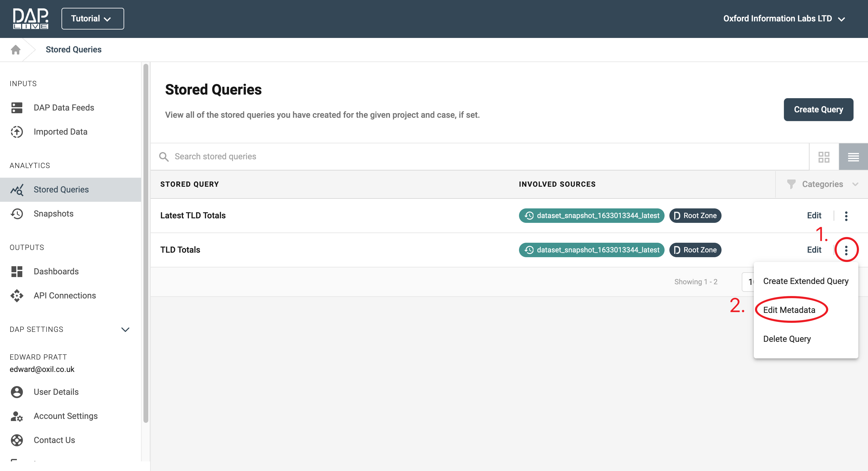This screenshot has width=868, height=471.
Task: Expand Oxford Information Labs LTD account menu
Action: pos(784,18)
